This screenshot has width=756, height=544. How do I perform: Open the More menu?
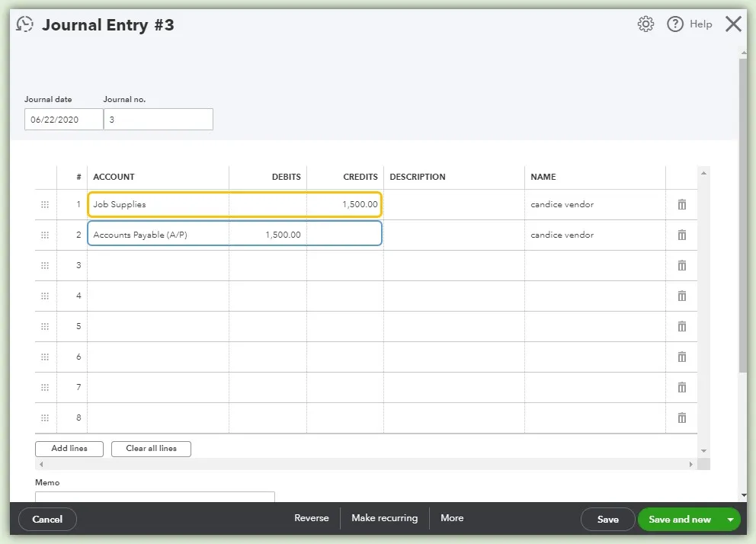click(452, 518)
